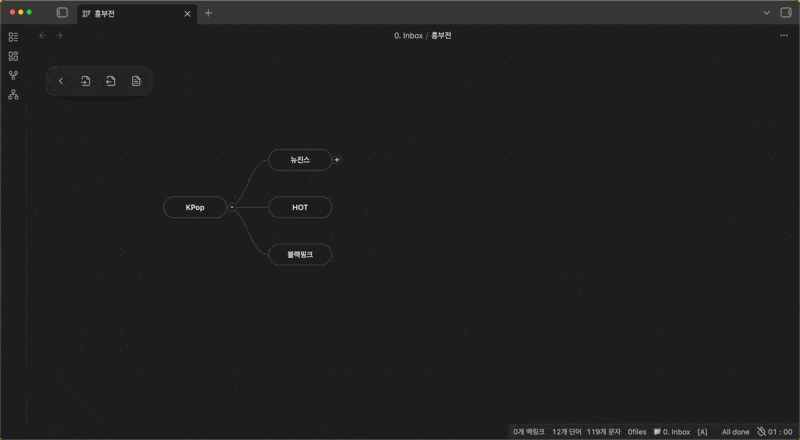This screenshot has width=800, height=440.
Task: Open the more options ellipsis menu
Action: pos(784,35)
